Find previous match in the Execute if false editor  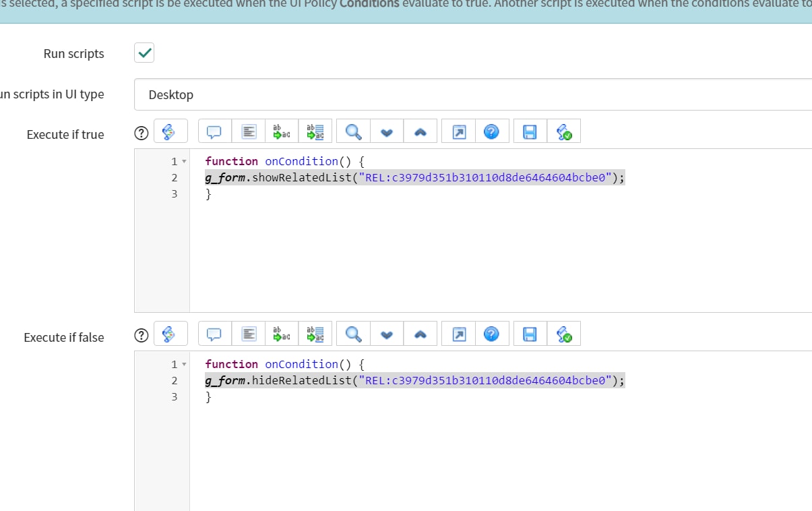(x=420, y=333)
